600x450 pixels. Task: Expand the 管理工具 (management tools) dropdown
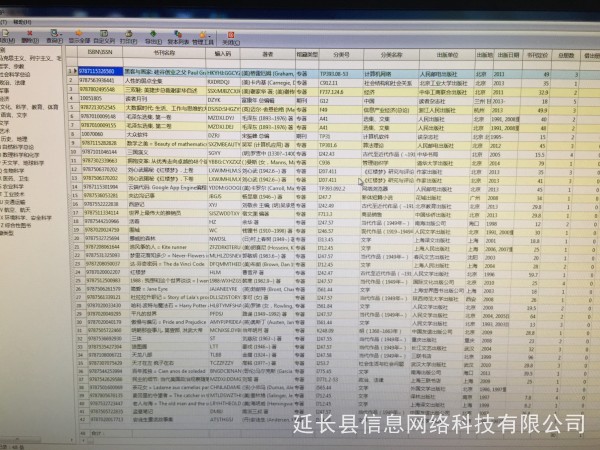tap(205, 39)
